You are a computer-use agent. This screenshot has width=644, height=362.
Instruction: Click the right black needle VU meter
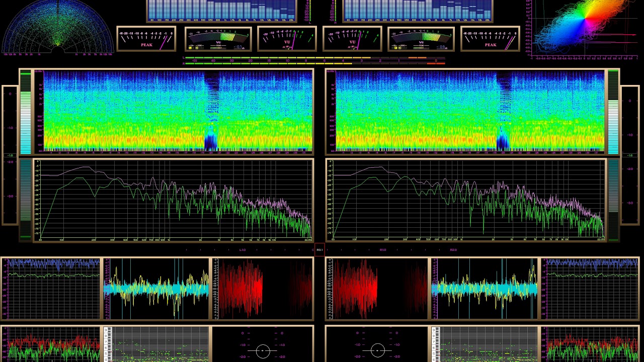[x=352, y=39]
